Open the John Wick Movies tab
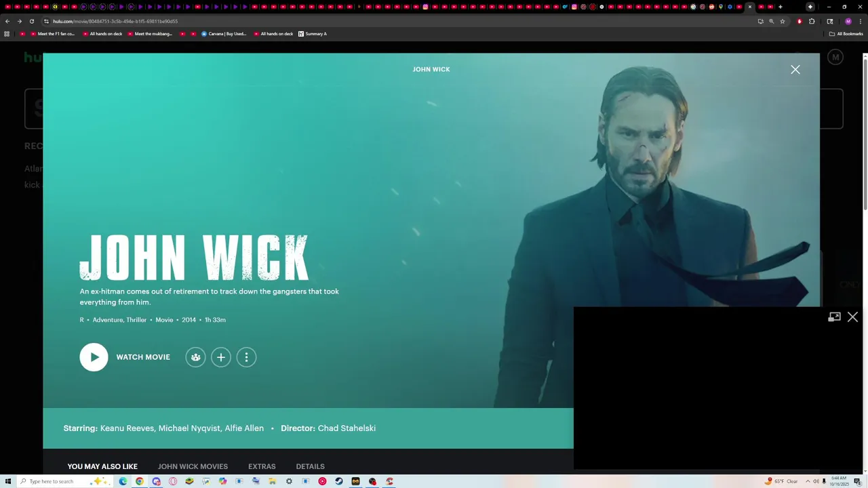 pos(193,466)
